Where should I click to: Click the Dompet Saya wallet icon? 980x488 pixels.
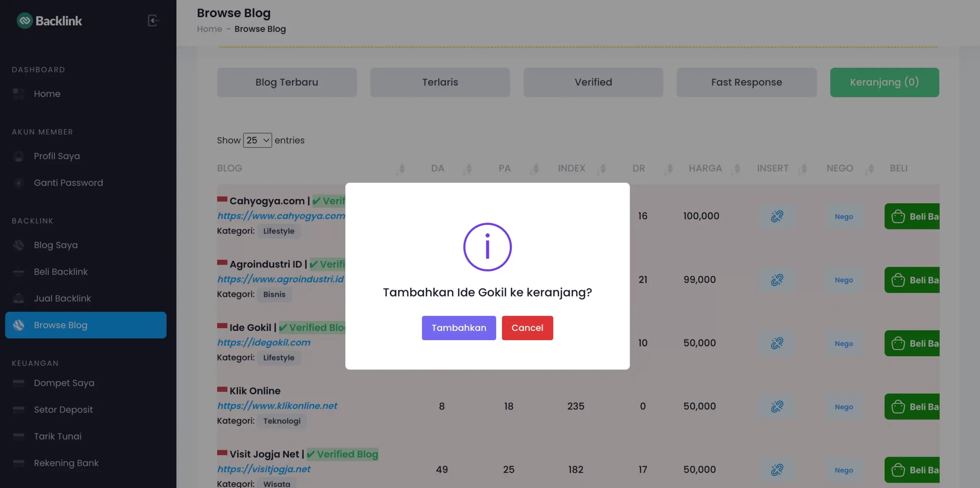coord(19,383)
